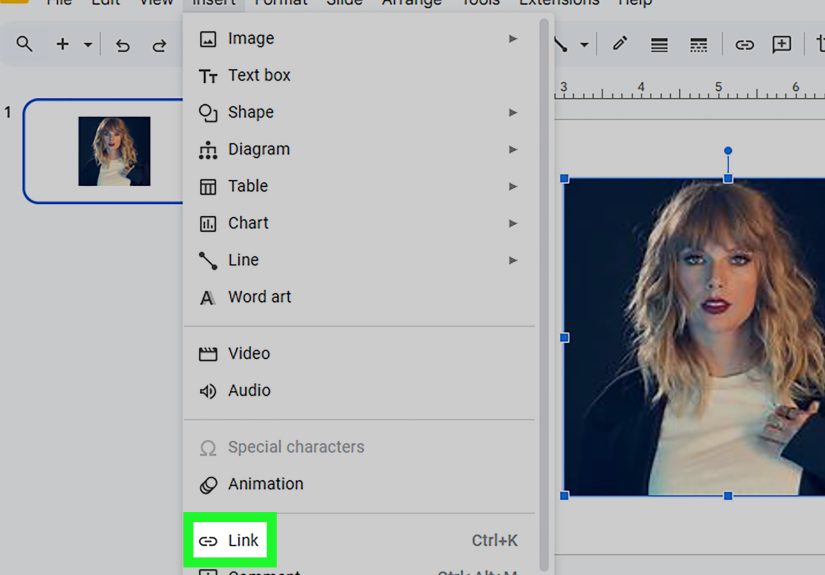The height and width of the screenshot is (575, 825).
Task: Choose Audio from Insert menu
Action: point(359,390)
